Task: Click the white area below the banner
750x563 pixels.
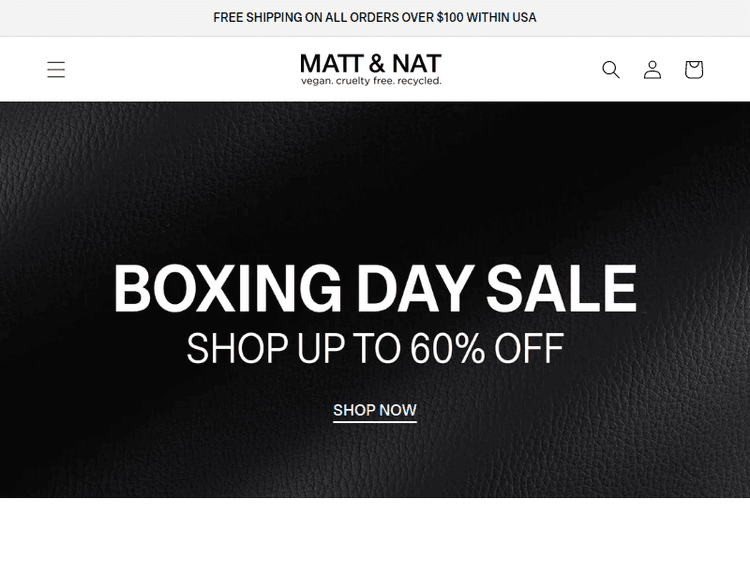Action: pos(375,530)
